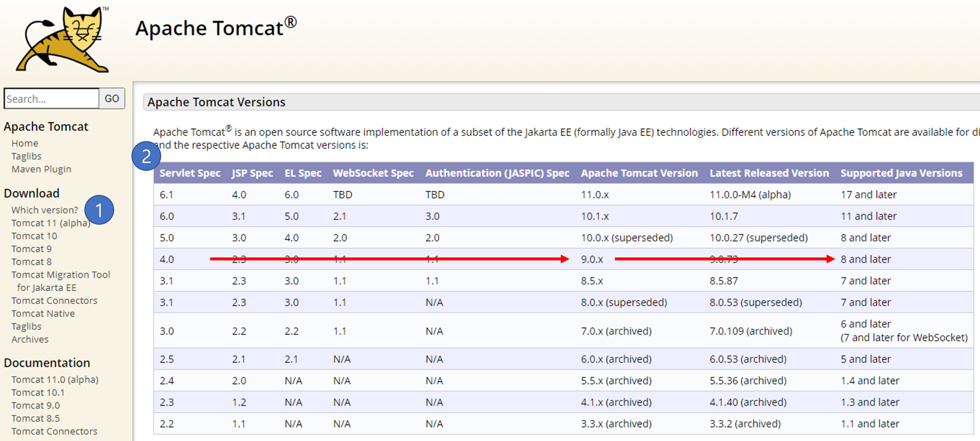Click the 7.0.109 (archived) cell

pos(751,331)
